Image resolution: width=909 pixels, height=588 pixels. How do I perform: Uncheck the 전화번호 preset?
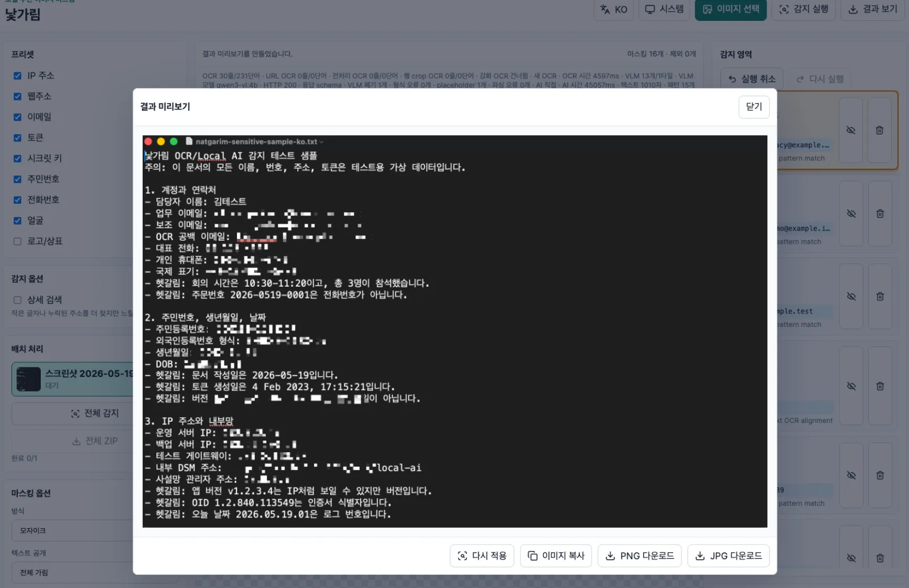coord(17,200)
